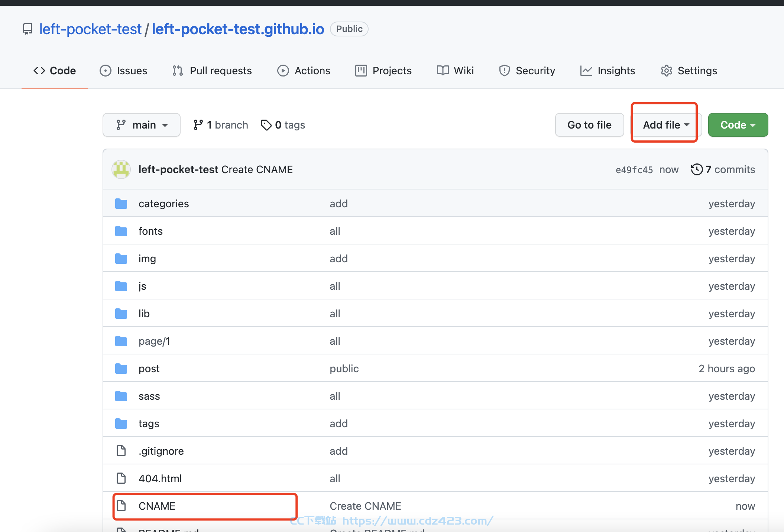Click the 2 hours ago timestamp
The image size is (784, 532).
(727, 369)
